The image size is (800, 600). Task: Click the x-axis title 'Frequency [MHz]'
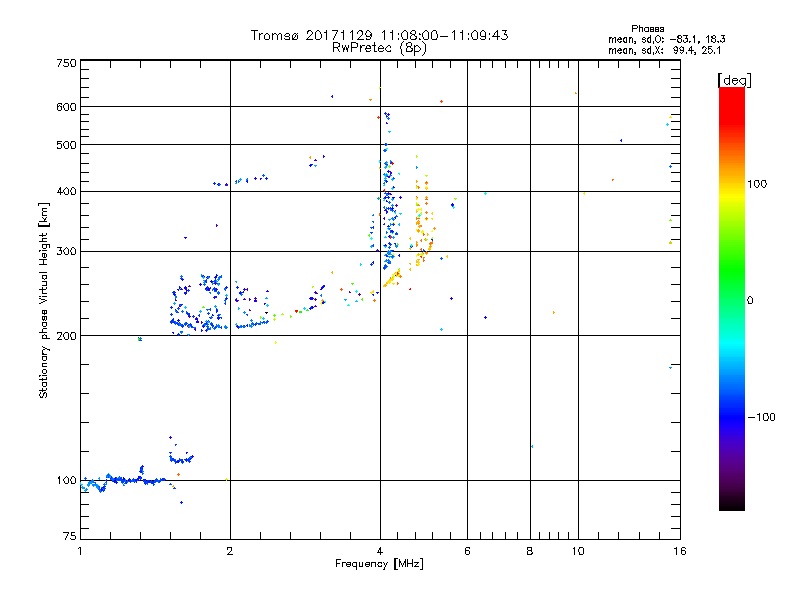(379, 564)
